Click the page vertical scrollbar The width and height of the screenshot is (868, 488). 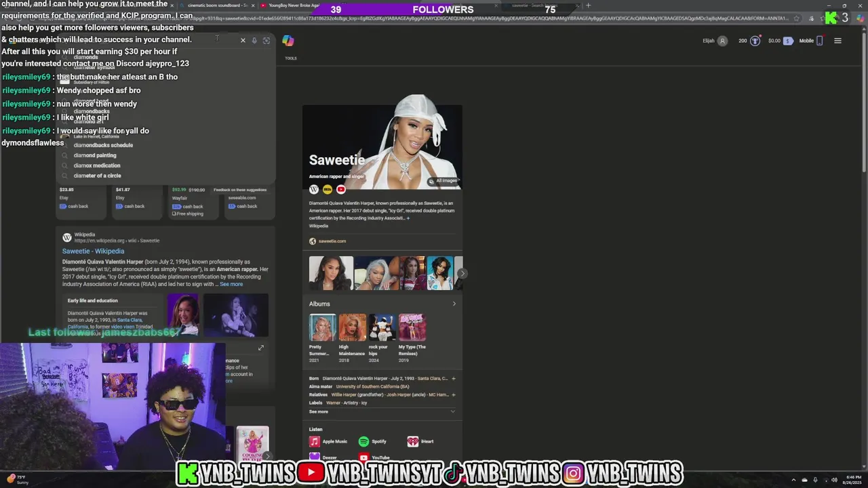point(864,102)
